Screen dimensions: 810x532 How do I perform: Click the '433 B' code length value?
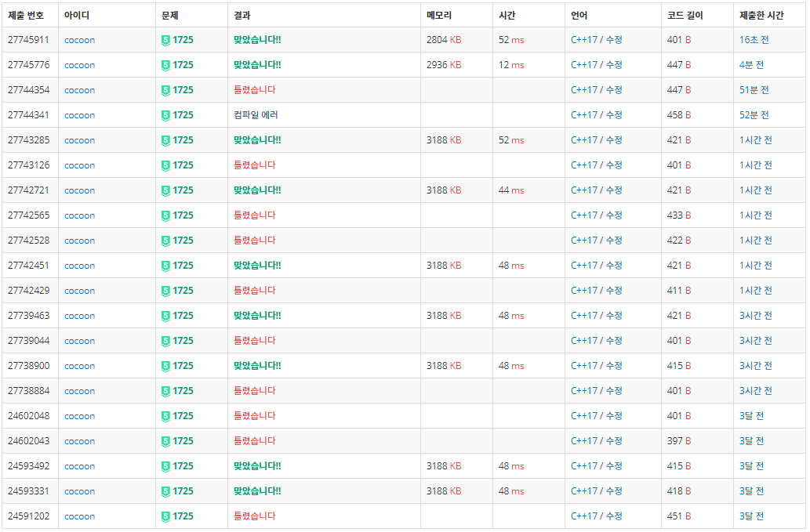679,215
